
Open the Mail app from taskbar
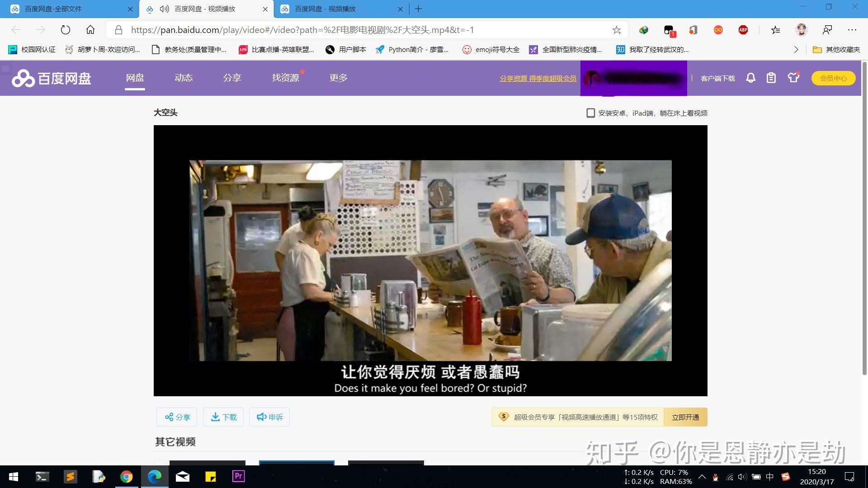click(183, 477)
